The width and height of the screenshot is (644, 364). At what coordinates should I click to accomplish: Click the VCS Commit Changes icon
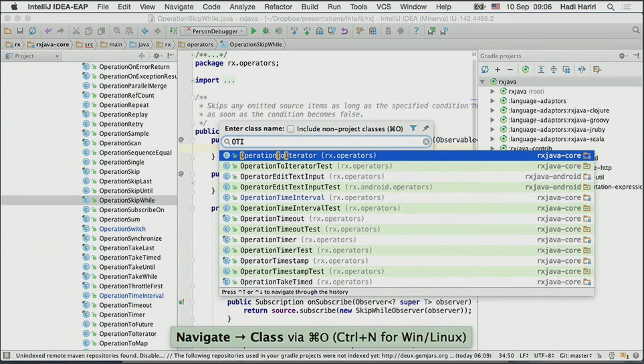306,31
